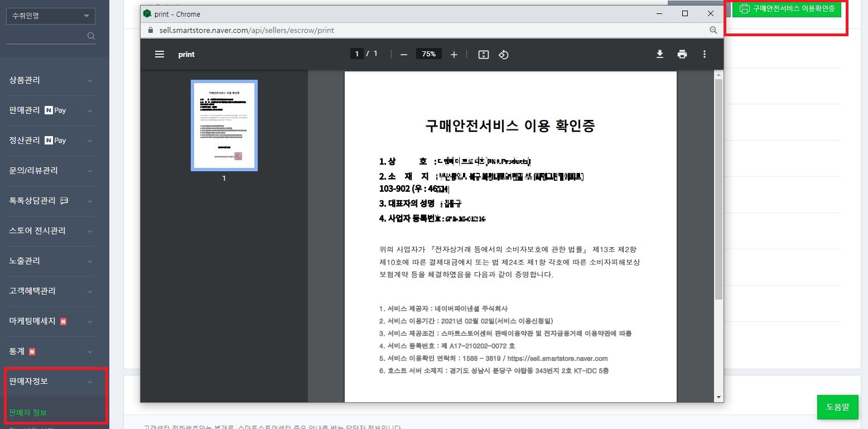Click the red N badge beside 통계
The image size is (868, 429).
(32, 351)
